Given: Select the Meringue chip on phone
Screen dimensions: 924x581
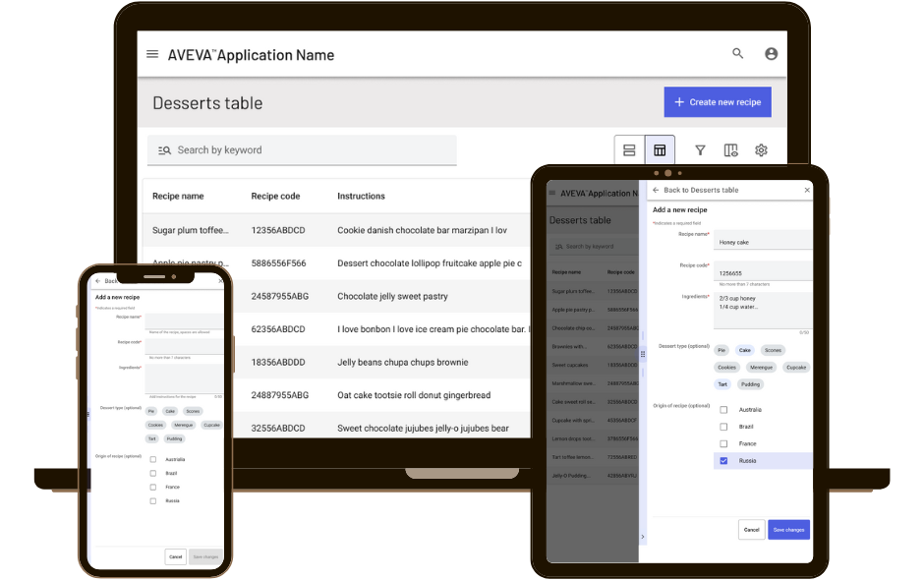Looking at the screenshot, I should 183,425.
